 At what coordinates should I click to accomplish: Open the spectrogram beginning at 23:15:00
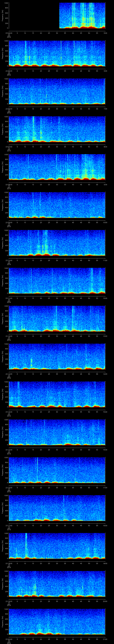[57, 432]
